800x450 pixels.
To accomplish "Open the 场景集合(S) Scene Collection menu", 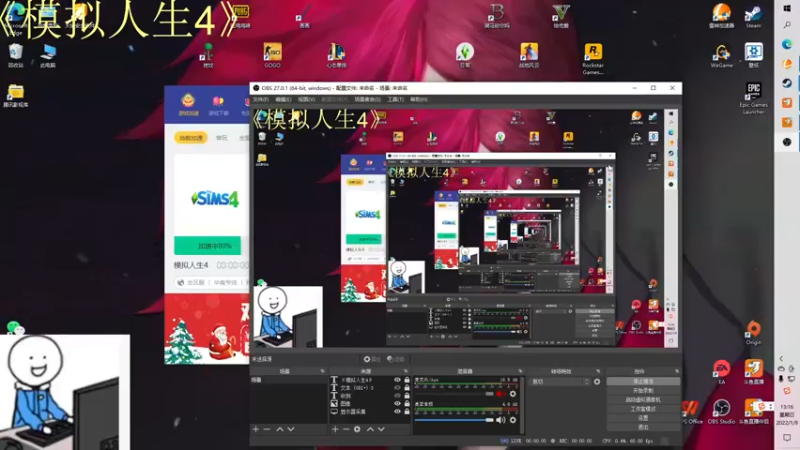I will [x=367, y=99].
